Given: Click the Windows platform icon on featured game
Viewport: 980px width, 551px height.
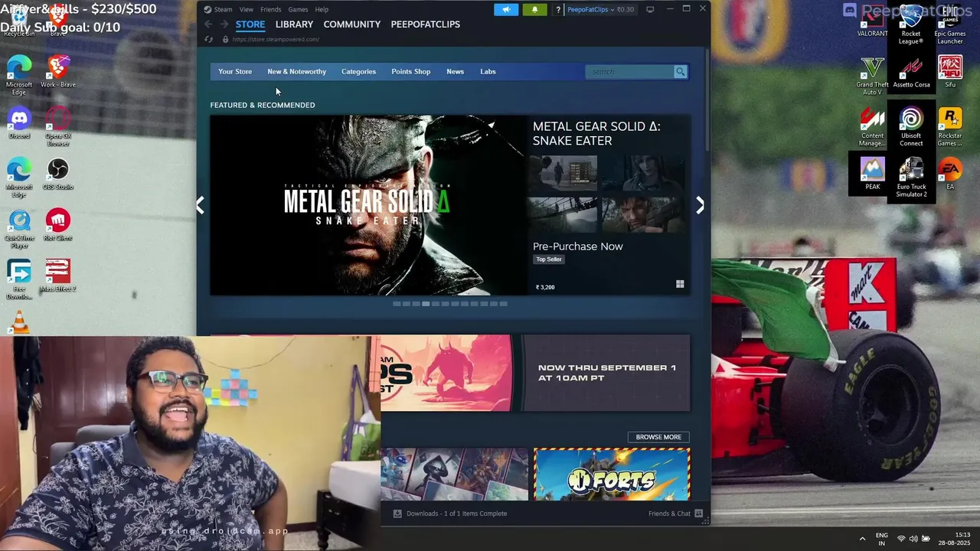Looking at the screenshot, I should 680,284.
